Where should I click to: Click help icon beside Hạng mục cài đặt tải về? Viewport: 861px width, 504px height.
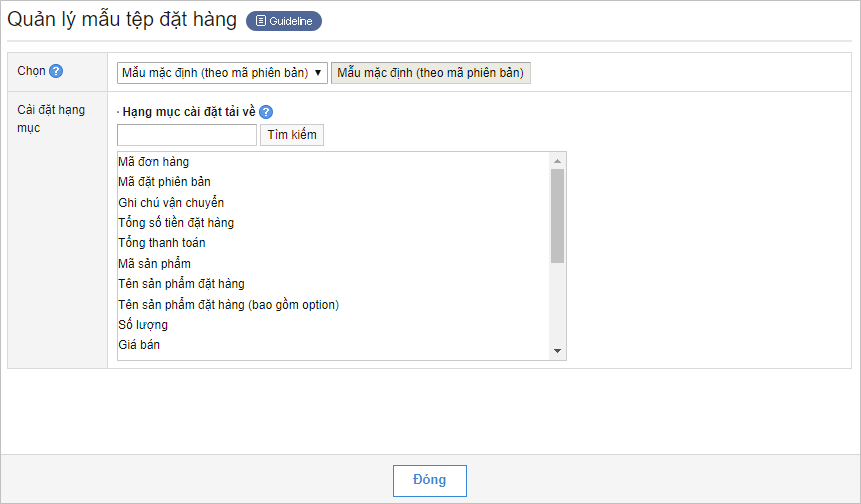pyautogui.click(x=266, y=112)
